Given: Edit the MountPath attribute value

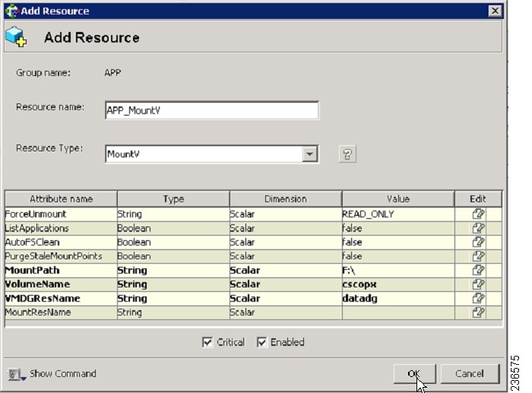Looking at the screenshot, I should click(478, 270).
